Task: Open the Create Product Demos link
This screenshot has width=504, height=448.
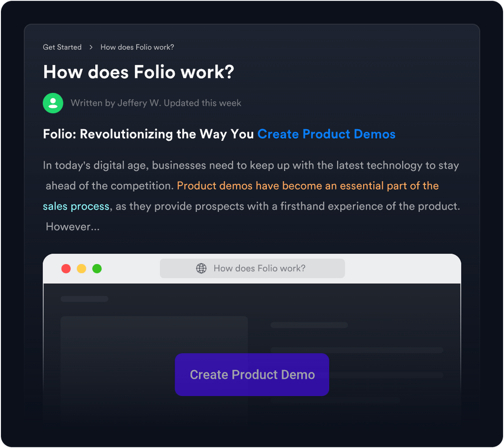Action: click(326, 134)
